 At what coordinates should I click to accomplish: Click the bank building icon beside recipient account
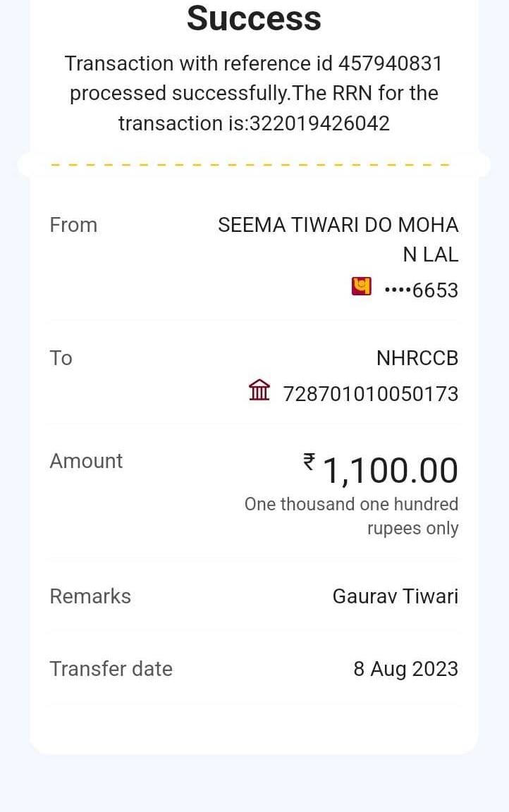point(259,390)
